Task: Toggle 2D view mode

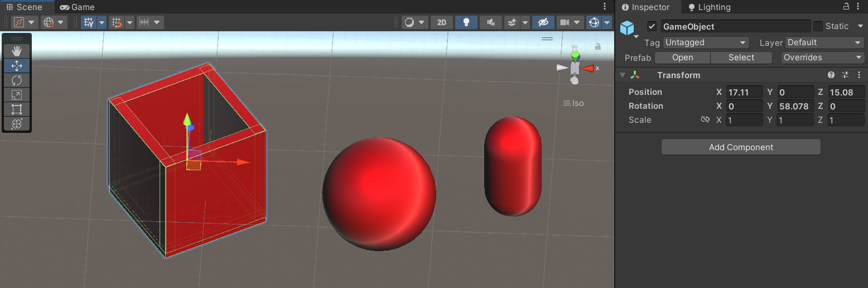Action: coord(442,22)
